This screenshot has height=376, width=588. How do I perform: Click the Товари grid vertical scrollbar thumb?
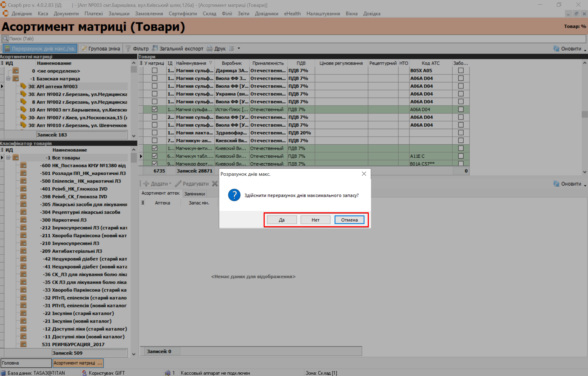(584, 114)
